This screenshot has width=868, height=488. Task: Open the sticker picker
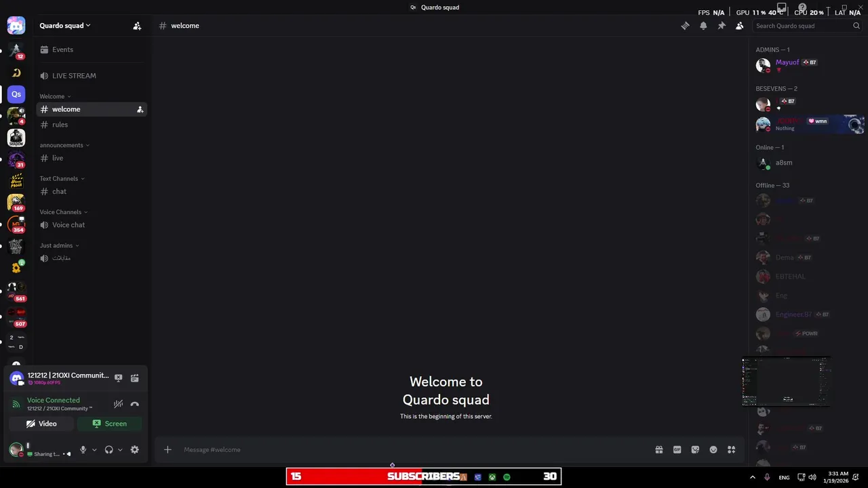[695, 449]
